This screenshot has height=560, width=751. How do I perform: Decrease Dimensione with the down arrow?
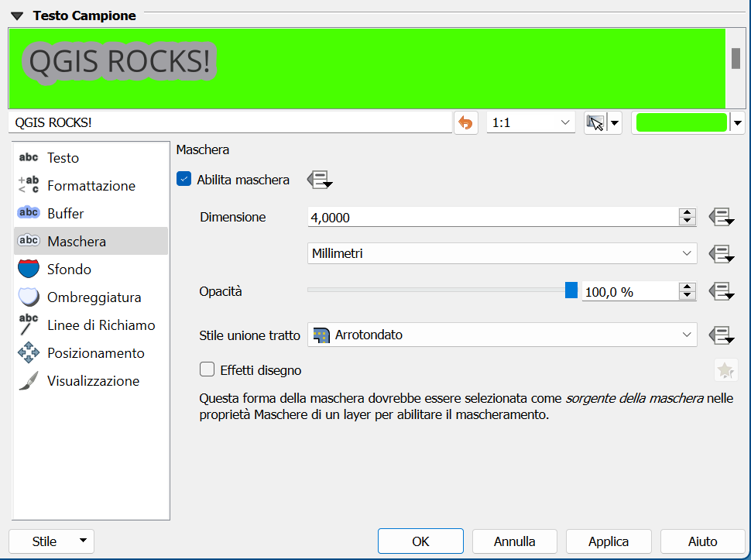(x=688, y=222)
